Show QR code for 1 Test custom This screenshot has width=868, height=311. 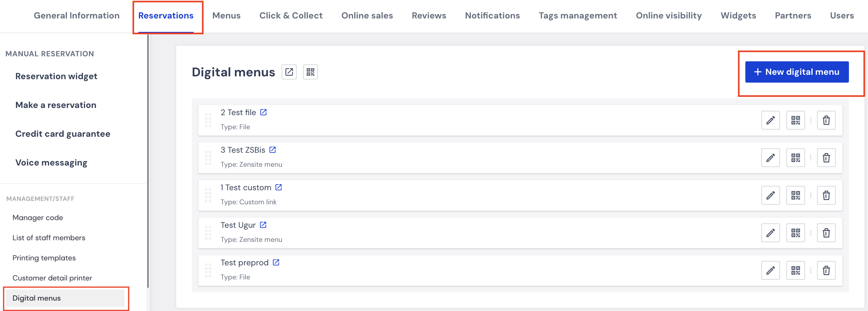point(796,196)
